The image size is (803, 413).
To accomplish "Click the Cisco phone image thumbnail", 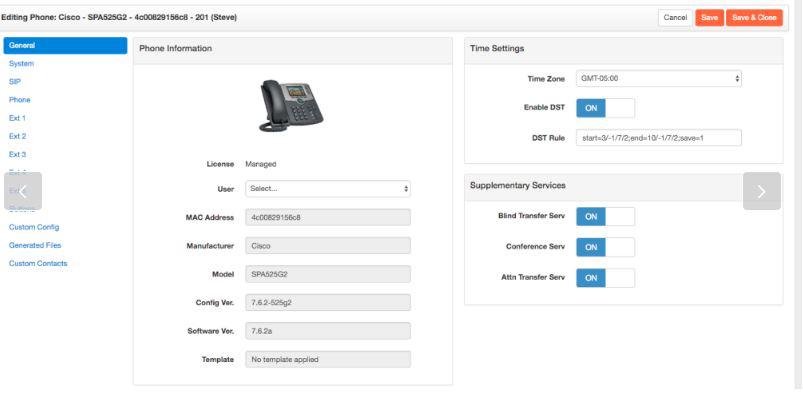I will pyautogui.click(x=291, y=106).
